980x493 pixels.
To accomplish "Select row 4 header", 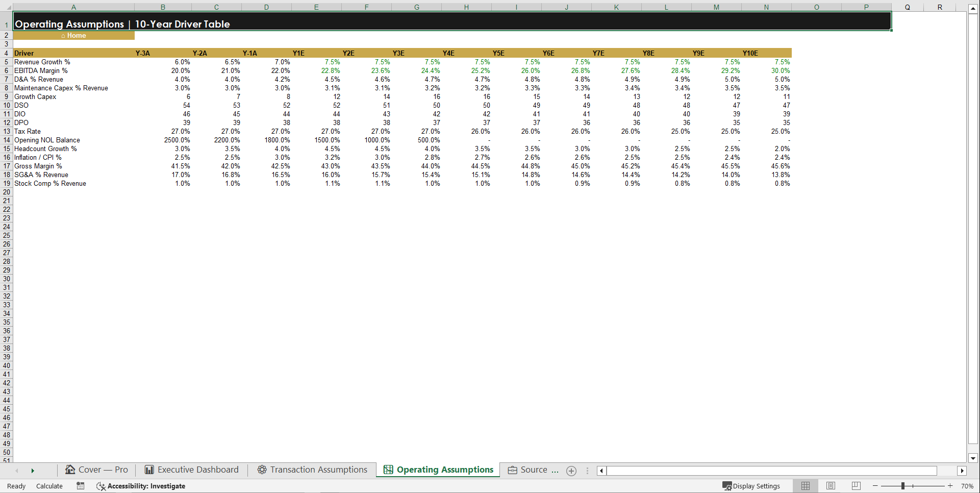I will (x=7, y=53).
